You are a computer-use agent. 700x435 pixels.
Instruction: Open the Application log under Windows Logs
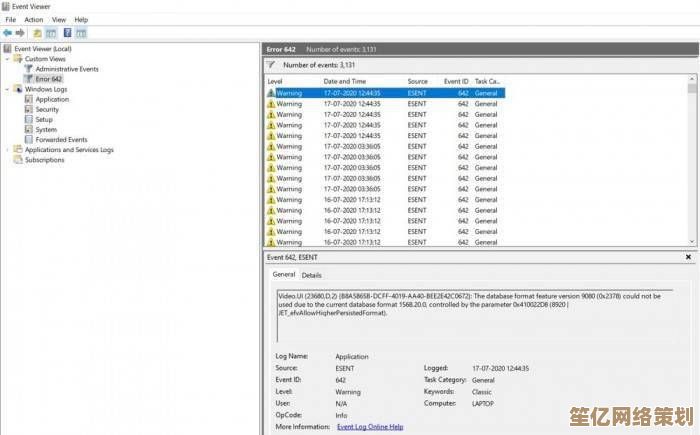click(x=52, y=99)
